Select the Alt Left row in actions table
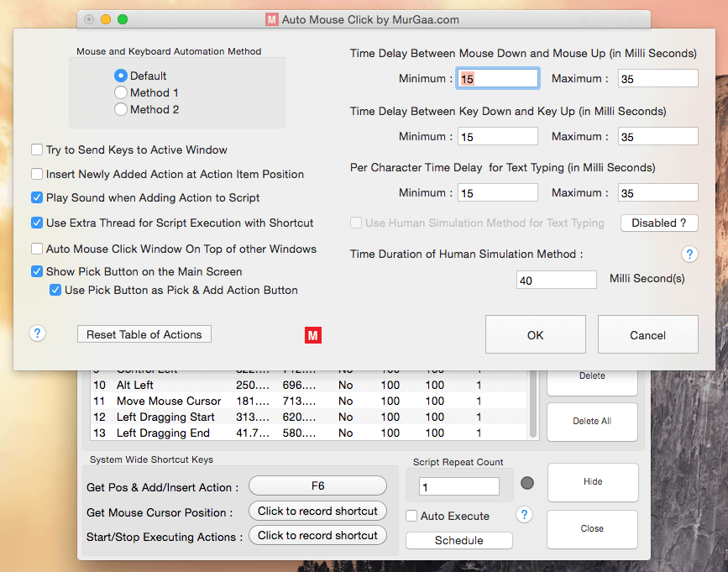 [x=309, y=385]
